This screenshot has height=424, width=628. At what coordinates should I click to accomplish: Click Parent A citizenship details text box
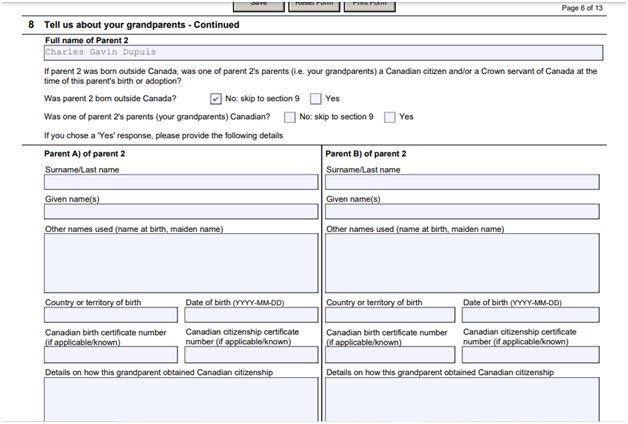pyautogui.click(x=181, y=399)
